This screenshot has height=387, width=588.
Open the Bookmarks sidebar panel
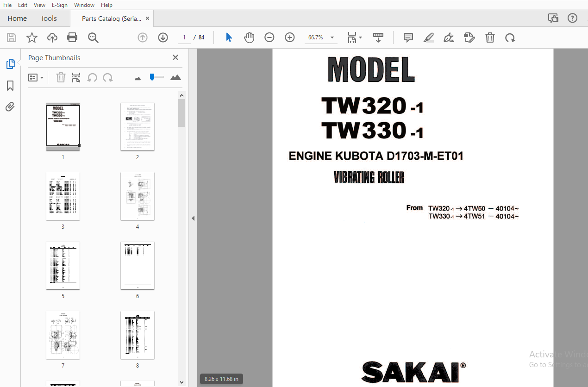coord(10,86)
